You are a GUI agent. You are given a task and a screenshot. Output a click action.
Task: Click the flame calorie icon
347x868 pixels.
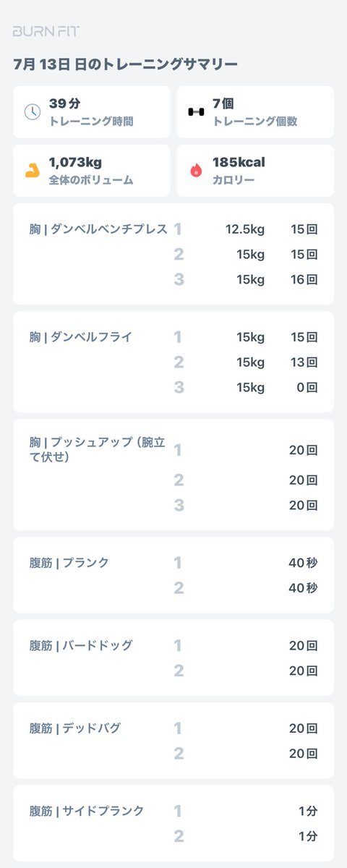196,171
